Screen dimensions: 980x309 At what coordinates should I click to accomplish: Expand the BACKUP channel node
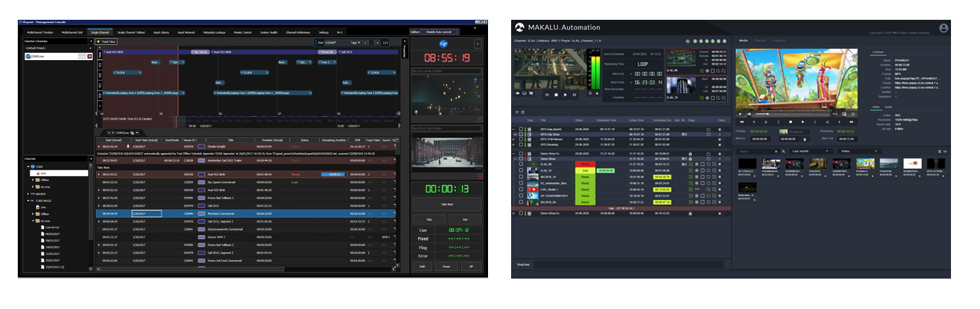click(28, 193)
